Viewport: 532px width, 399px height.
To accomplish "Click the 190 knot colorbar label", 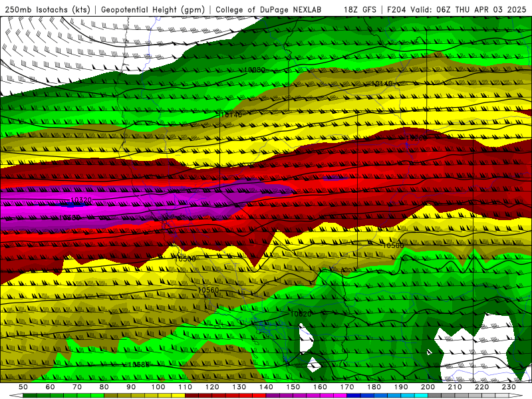I will tap(401, 387).
